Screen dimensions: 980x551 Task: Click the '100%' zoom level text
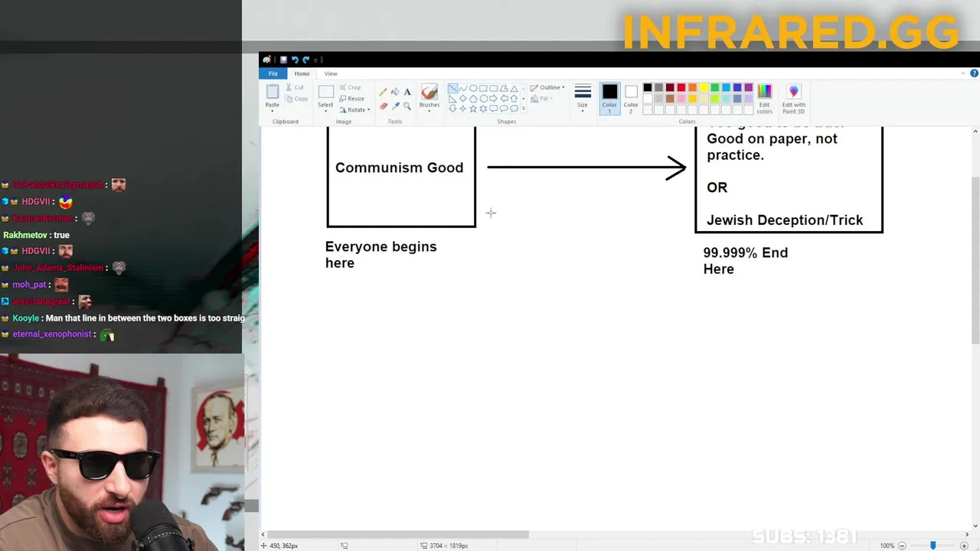[x=887, y=546]
